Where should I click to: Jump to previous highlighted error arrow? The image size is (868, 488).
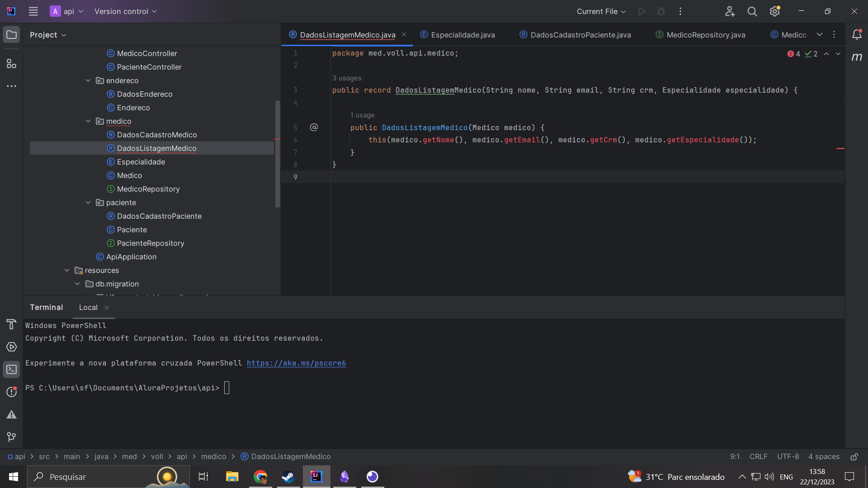tap(826, 54)
